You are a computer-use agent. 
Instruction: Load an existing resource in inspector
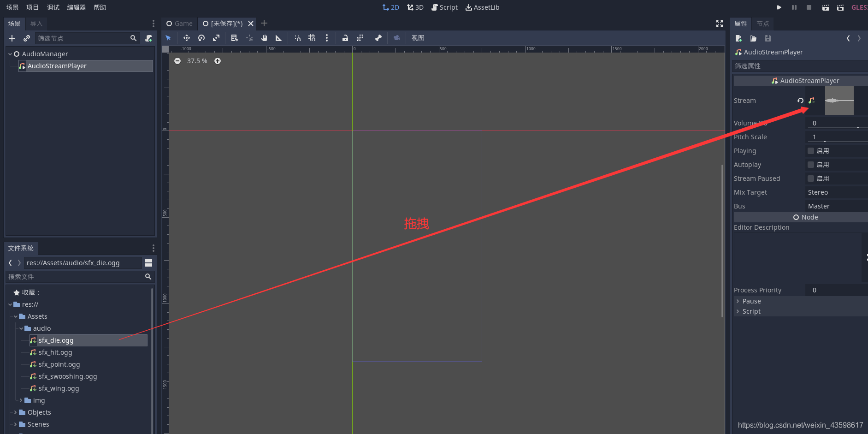753,38
